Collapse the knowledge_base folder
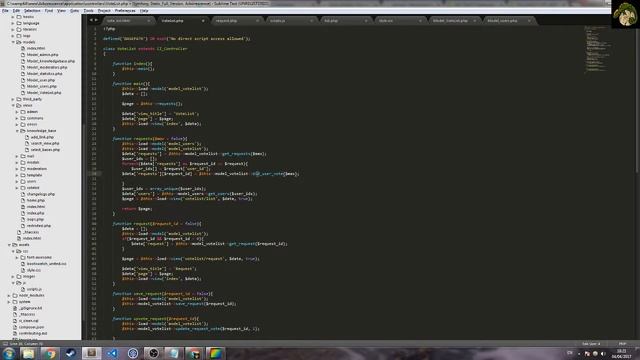This screenshot has height=360, width=640. click(x=17, y=131)
